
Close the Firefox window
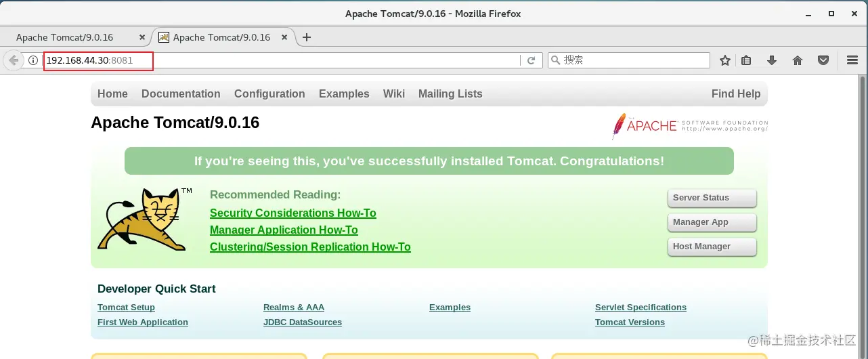(x=853, y=14)
